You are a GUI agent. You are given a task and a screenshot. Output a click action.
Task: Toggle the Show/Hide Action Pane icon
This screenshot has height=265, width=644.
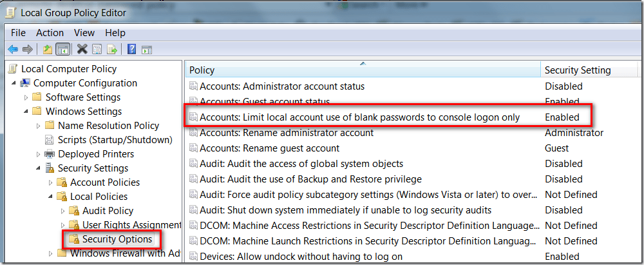tap(146, 50)
